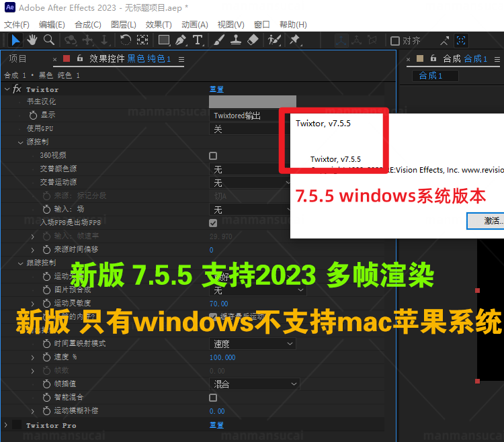This screenshot has height=442, width=504.
Task: Collapse the Twixtor effect group
Action: [x=7, y=89]
